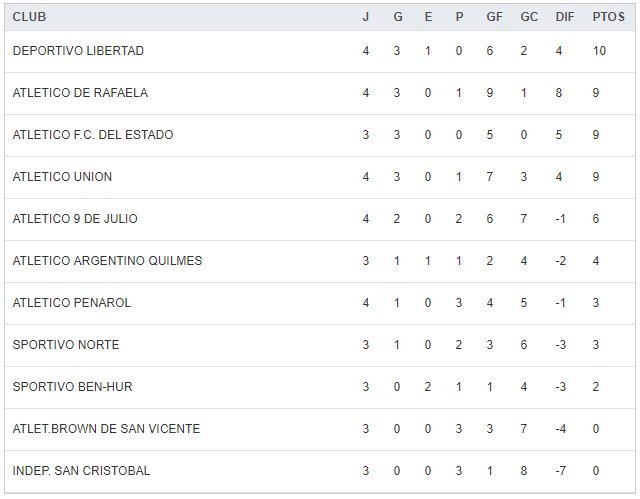Click the ATLETICO UNION club name
This screenshot has height=499, width=640.
(x=62, y=177)
